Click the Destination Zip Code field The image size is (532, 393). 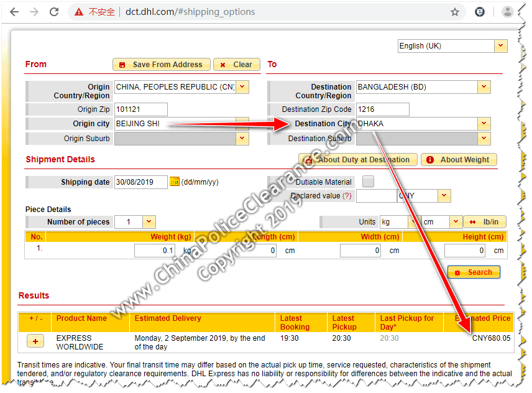tap(383, 109)
